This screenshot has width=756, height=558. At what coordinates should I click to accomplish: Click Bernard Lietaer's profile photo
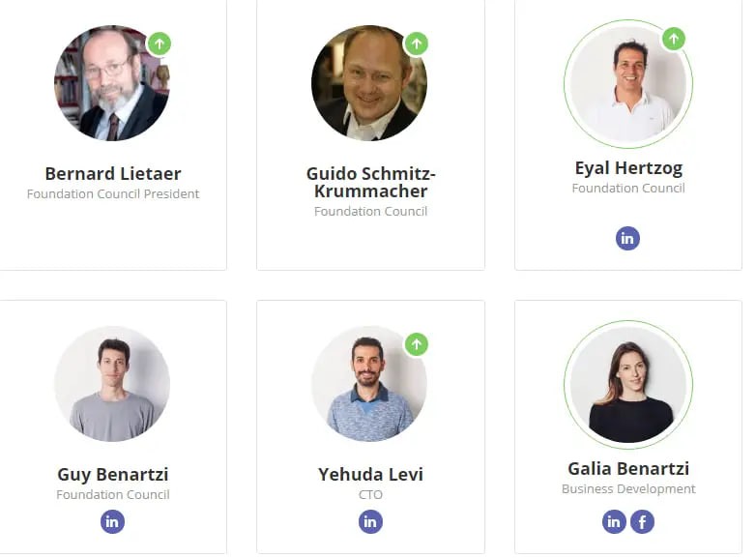pos(111,83)
